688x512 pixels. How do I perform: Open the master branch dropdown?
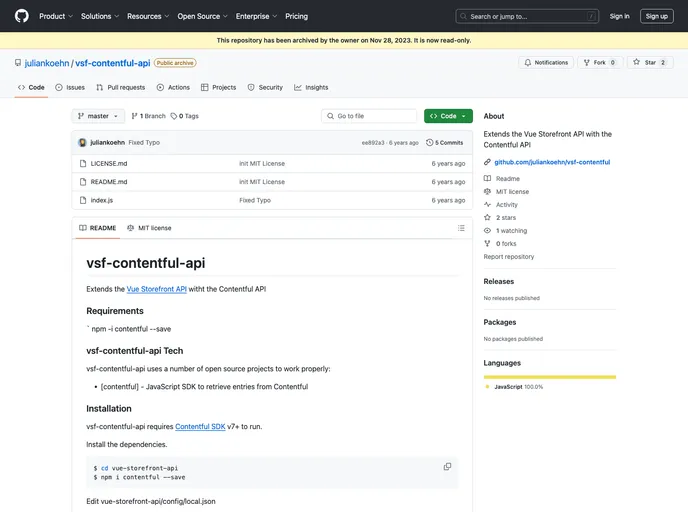[x=98, y=116]
